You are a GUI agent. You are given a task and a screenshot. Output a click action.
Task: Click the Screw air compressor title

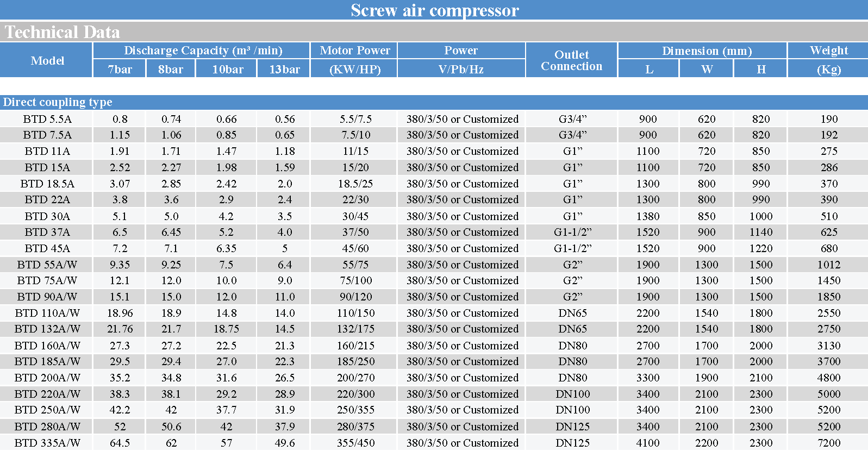click(434, 10)
